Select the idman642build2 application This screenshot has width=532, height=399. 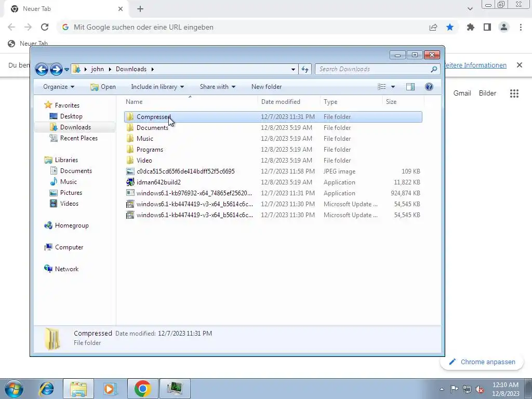[x=273, y=182]
